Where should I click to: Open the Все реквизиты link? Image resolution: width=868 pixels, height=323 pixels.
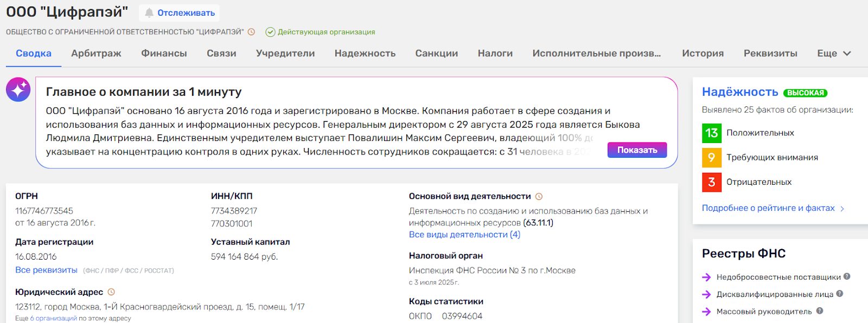pos(46,270)
